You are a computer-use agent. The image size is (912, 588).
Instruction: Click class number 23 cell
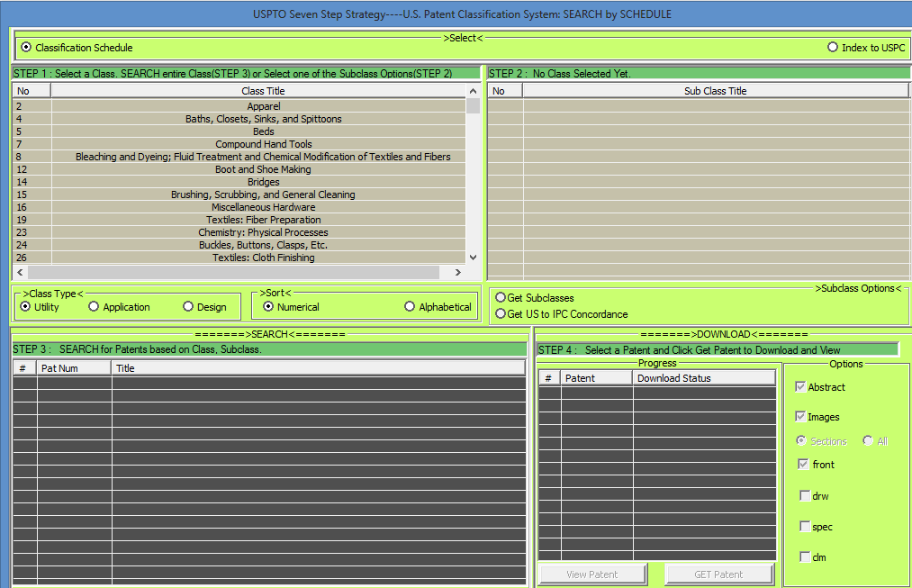(32, 232)
